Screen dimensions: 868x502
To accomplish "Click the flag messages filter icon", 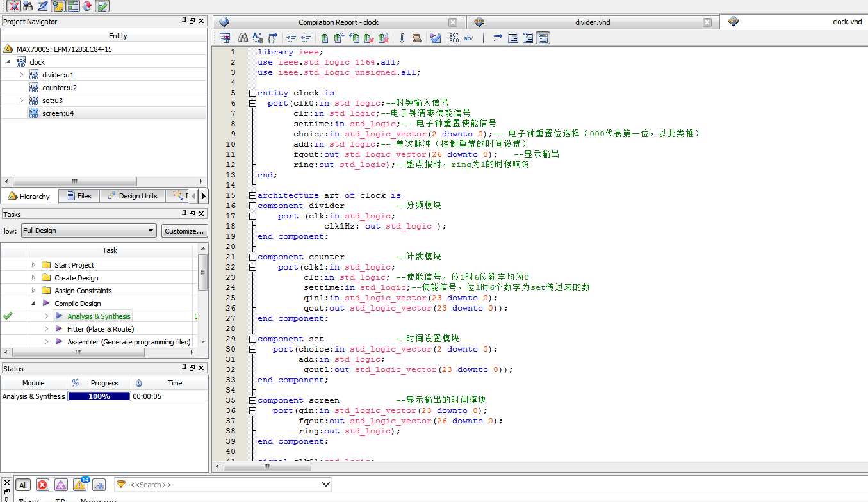I will click(99, 485).
